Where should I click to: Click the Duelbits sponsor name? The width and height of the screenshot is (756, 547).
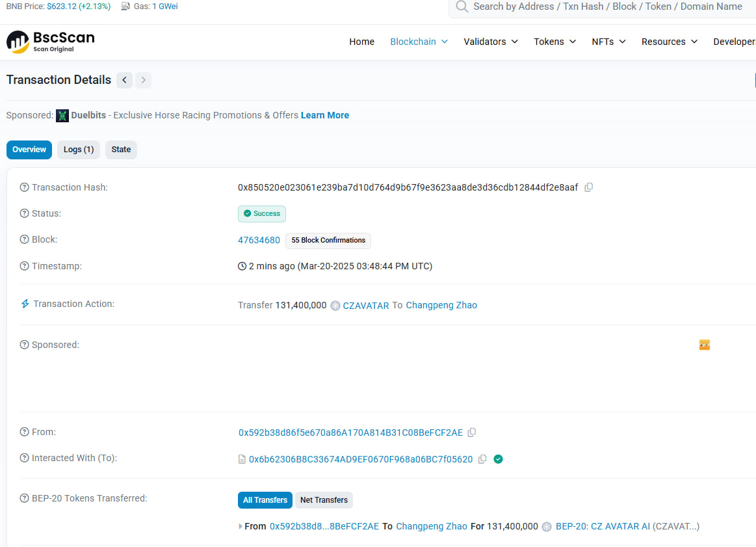pyautogui.click(x=88, y=115)
